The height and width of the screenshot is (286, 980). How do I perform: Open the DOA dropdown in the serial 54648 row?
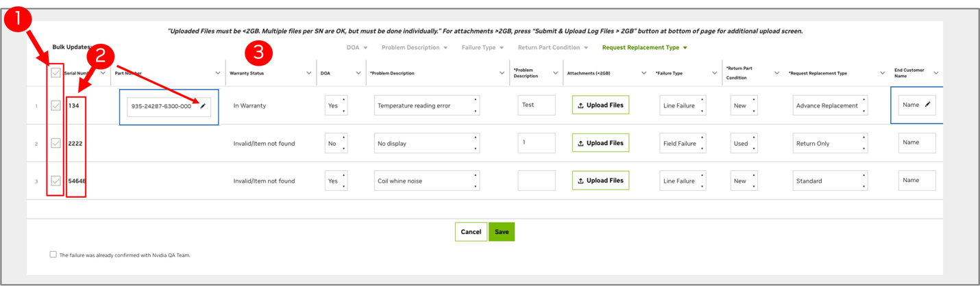336,181
